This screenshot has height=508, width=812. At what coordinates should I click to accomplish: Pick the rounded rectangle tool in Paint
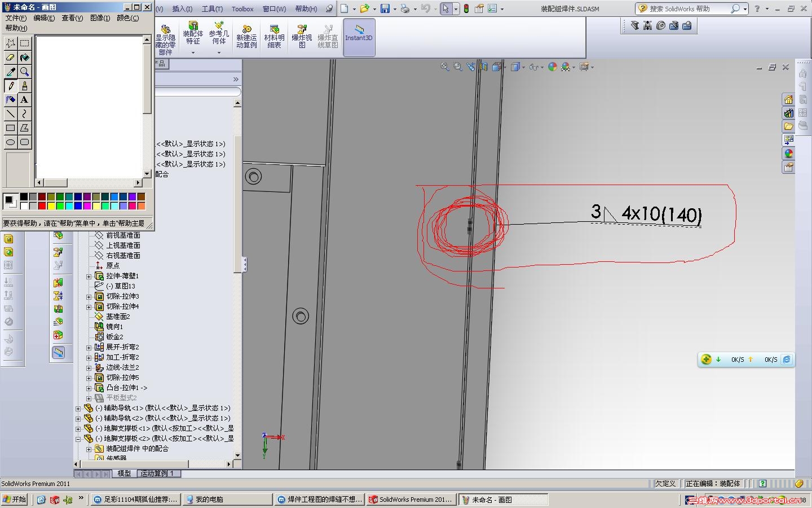click(25, 142)
